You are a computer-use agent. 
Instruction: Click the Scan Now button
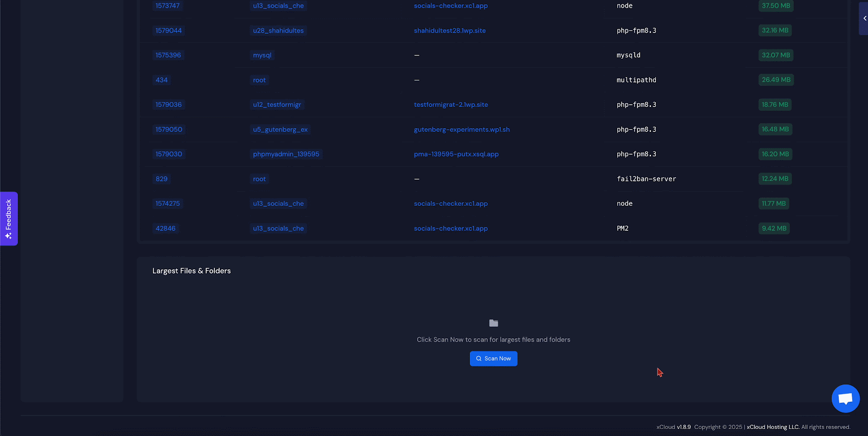coord(493,358)
